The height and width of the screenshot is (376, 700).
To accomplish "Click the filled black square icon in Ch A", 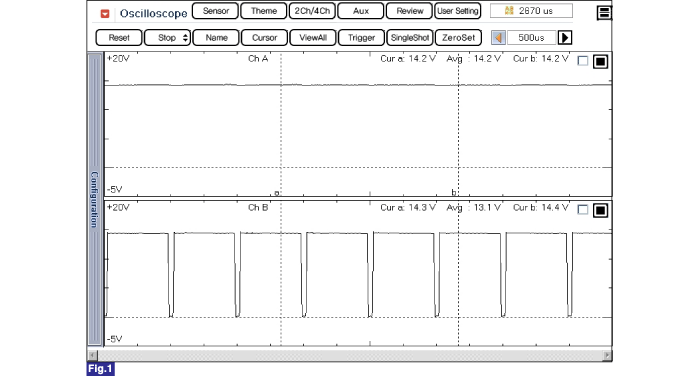I will click(600, 61).
